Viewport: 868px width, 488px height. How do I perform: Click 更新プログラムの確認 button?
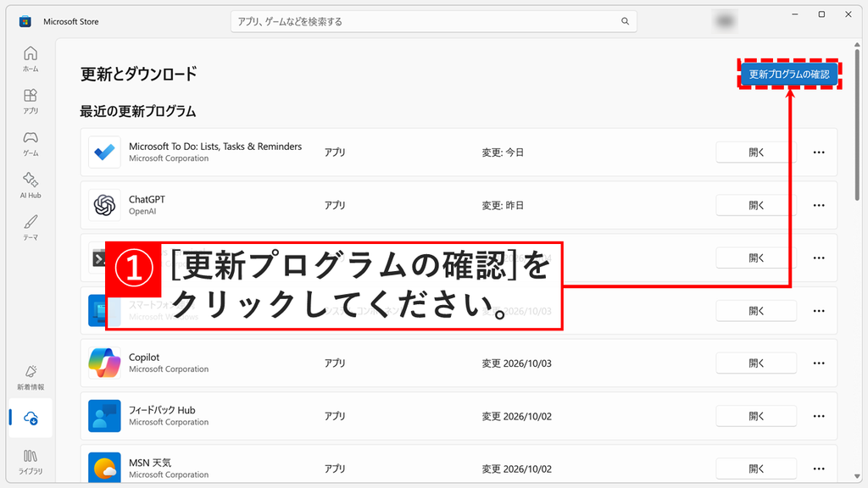tap(789, 75)
